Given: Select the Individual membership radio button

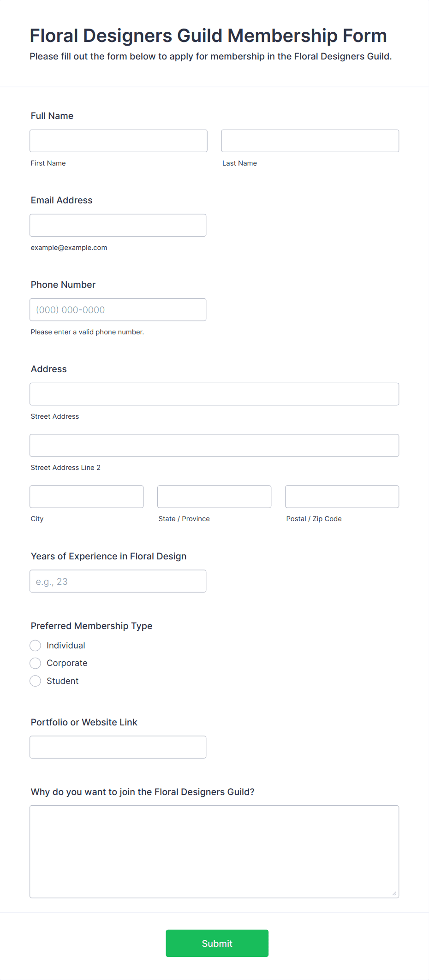Looking at the screenshot, I should (36, 645).
